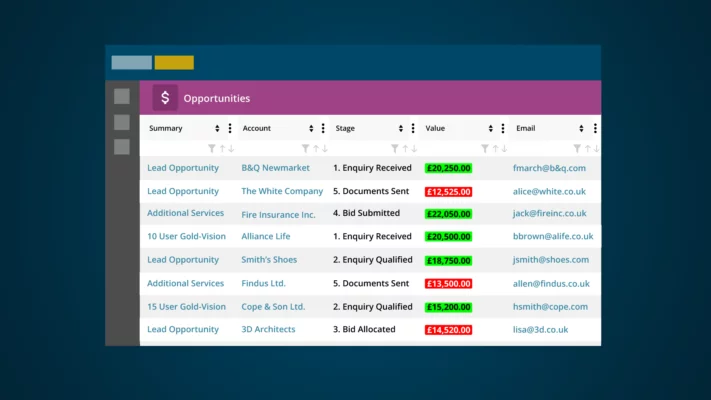Toggle sort on Stage header arrows
The image size is (711, 400).
coord(401,129)
